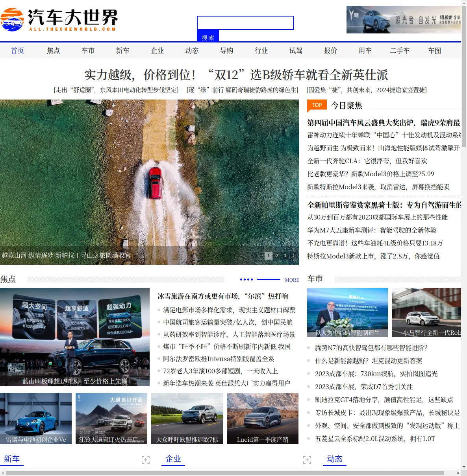Open the 小马智行全新一代Rob thumbnail
The width and height of the screenshot is (467, 476).
pos(426,312)
